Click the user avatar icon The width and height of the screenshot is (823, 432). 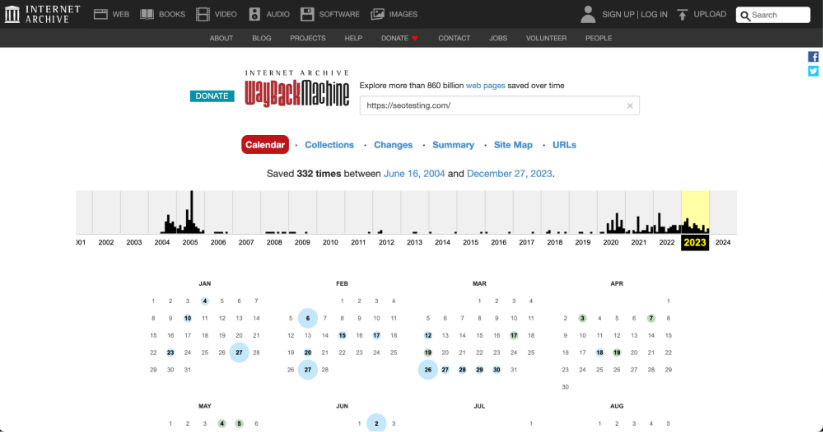[x=588, y=14]
